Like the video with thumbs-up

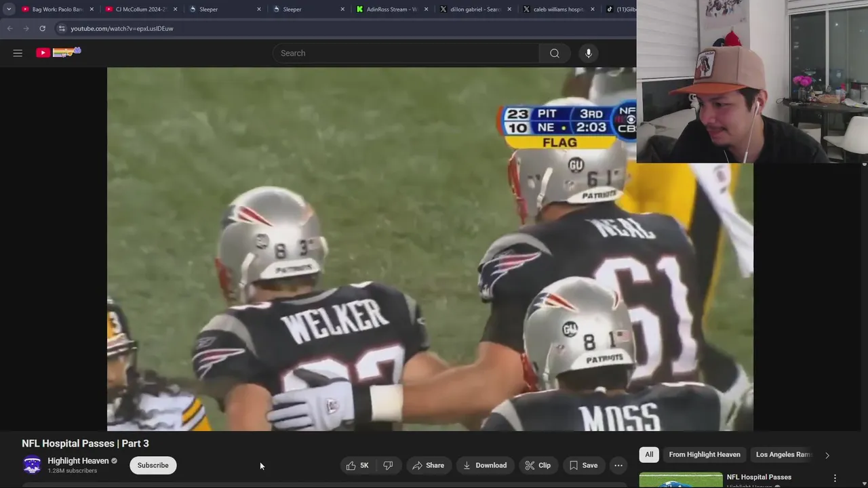coord(357,465)
